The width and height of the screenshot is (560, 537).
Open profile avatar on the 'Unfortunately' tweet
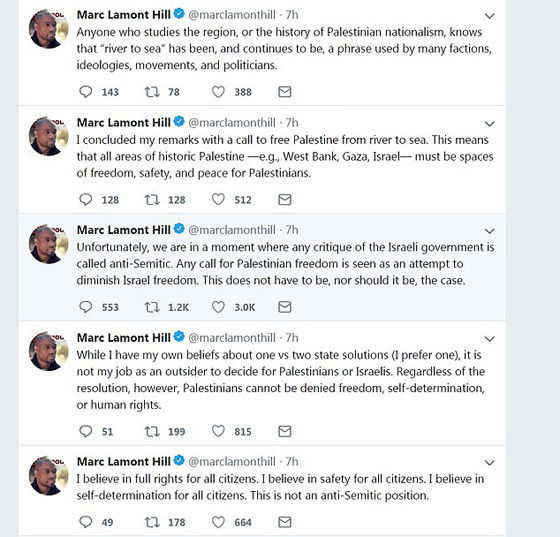coord(49,244)
